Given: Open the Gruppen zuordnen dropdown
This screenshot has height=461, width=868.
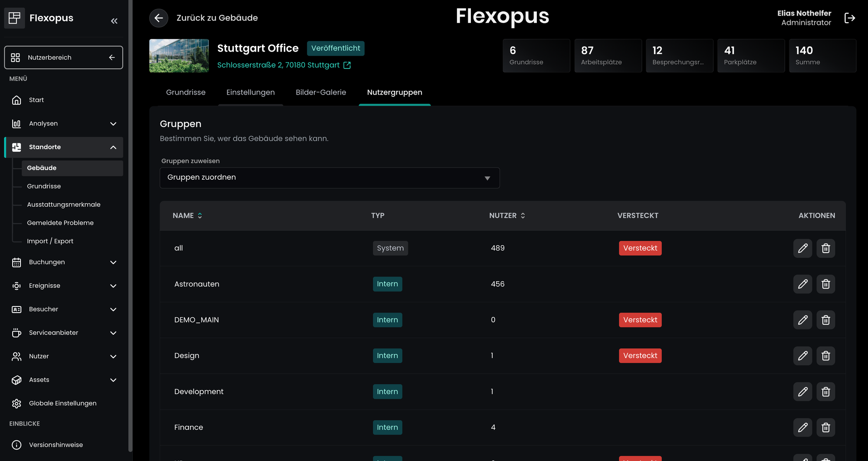Looking at the screenshot, I should pyautogui.click(x=329, y=178).
